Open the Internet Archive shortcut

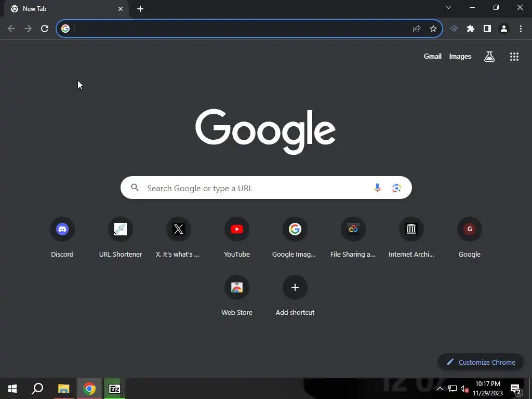[411, 237]
